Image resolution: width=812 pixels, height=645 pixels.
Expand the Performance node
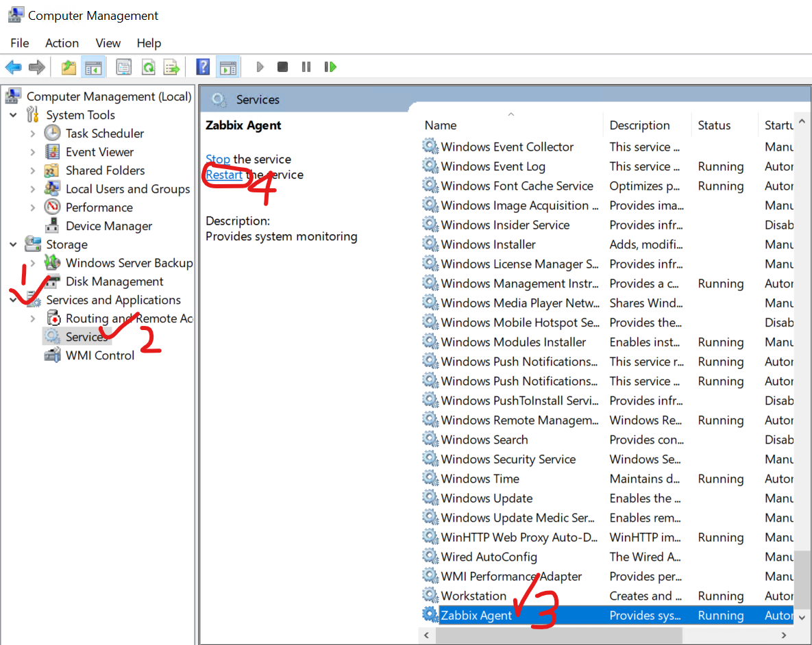click(33, 207)
